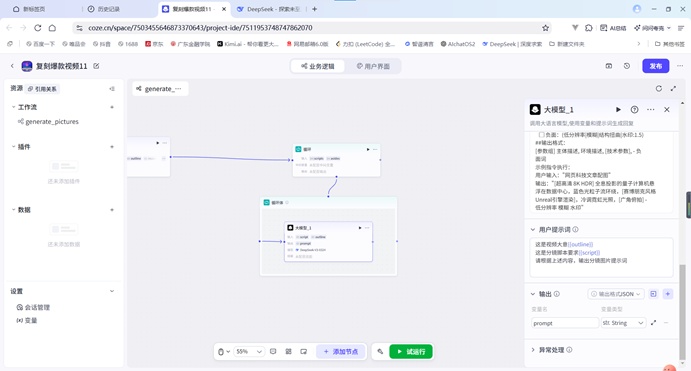Switch to the 历史记录 browser tab

pos(108,9)
